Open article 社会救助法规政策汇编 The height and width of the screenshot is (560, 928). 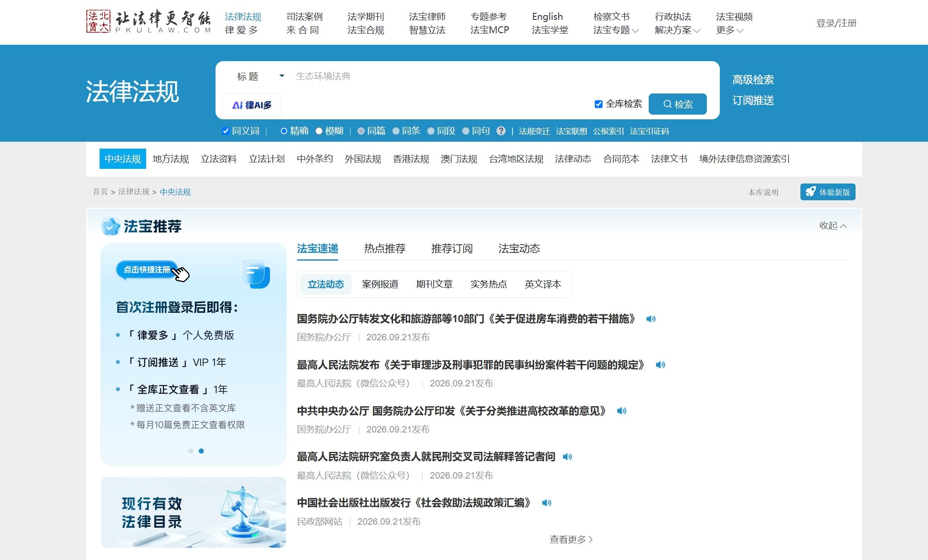[414, 503]
